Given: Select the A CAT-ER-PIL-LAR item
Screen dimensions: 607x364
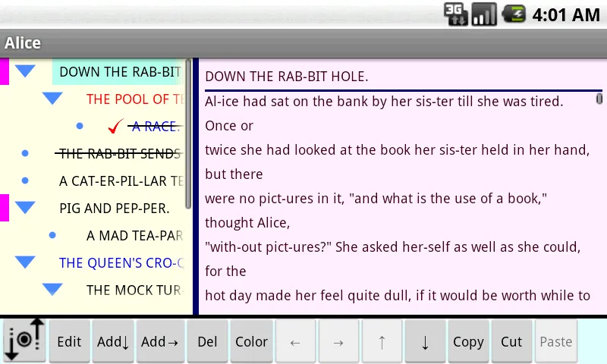Looking at the screenshot, I should (x=121, y=181).
